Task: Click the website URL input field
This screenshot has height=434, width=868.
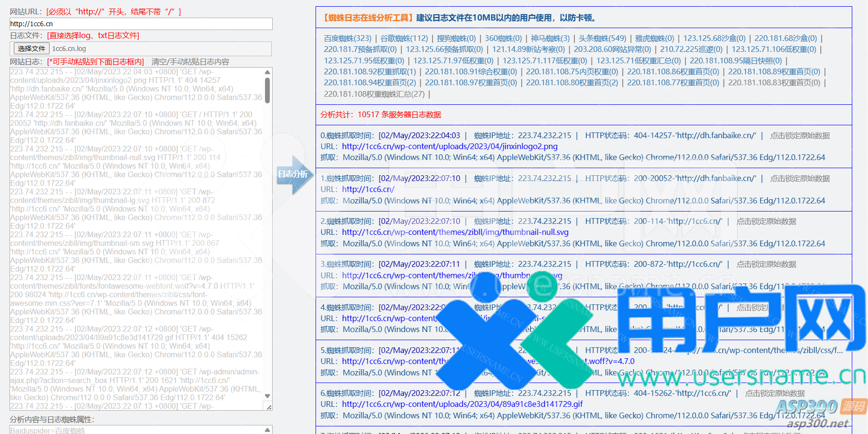Action: pos(141,24)
